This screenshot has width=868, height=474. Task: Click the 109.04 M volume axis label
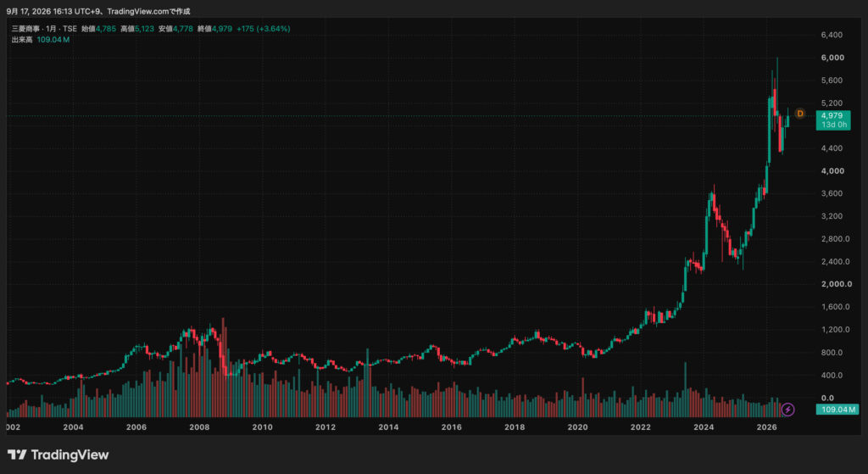tap(837, 410)
